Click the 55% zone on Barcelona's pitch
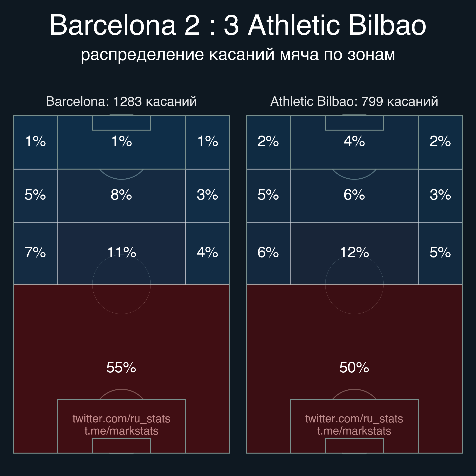476x476 pixels. (121, 367)
